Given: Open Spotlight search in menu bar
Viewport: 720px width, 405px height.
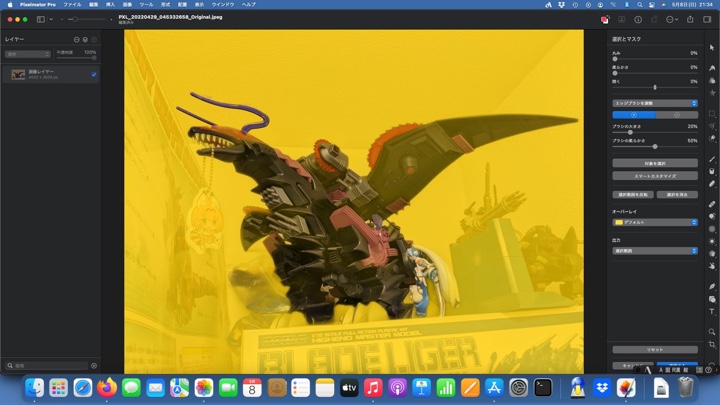Looking at the screenshot, I should [x=639, y=5].
